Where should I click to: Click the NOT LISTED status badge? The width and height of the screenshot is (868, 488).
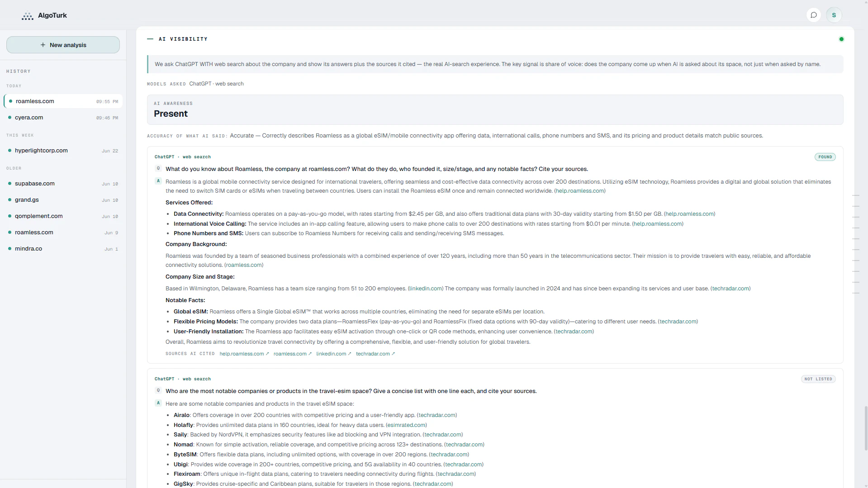tap(818, 379)
